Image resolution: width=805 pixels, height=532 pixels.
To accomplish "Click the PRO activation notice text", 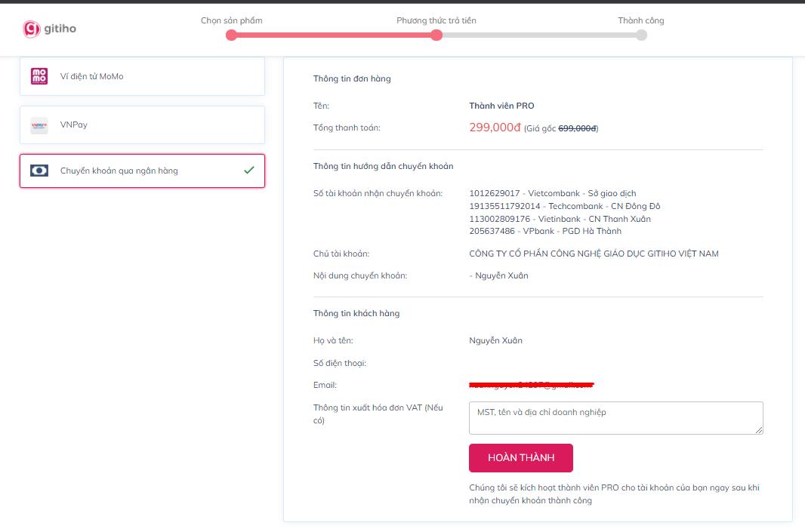I will (615, 494).
